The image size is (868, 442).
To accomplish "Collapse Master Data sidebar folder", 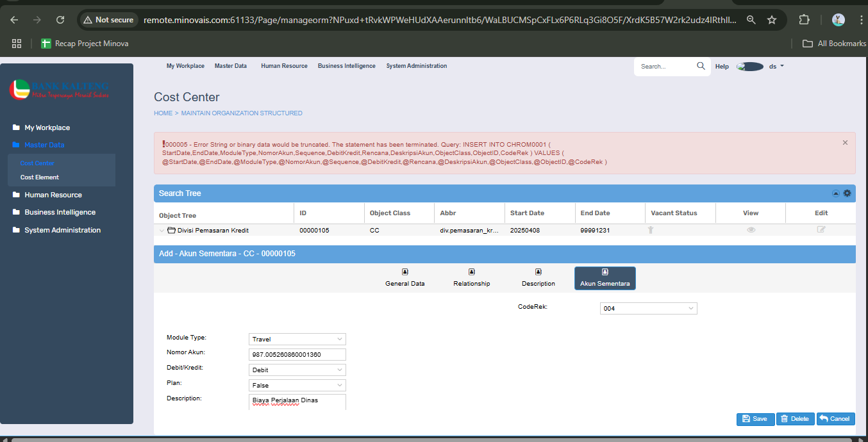I will 44,145.
